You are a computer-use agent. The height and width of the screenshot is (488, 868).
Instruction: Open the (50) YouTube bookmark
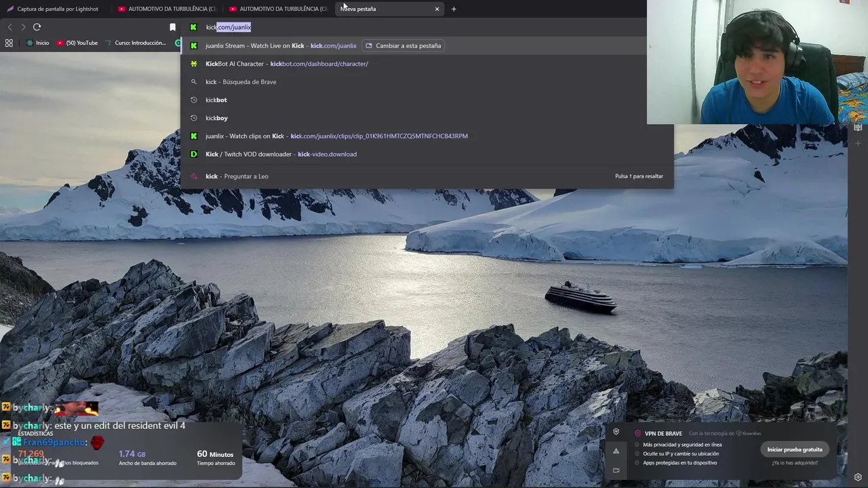pyautogui.click(x=77, y=43)
